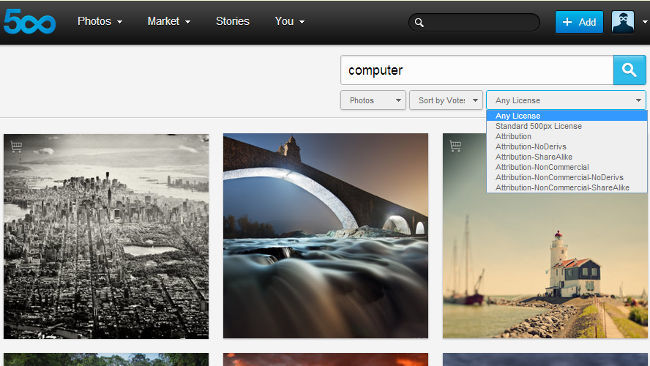Image resolution: width=650 pixels, height=366 pixels.
Task: Open the black-and-white city aerial photo
Action: coord(107,236)
